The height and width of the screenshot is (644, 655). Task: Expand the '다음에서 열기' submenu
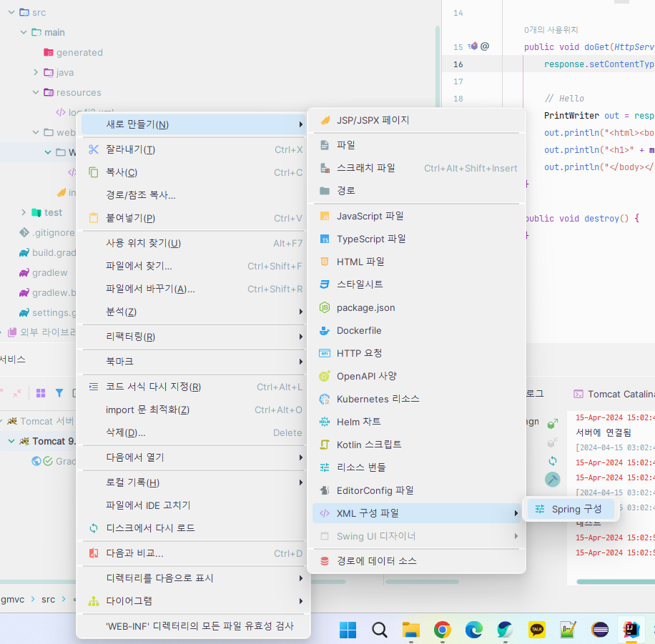tap(193, 457)
